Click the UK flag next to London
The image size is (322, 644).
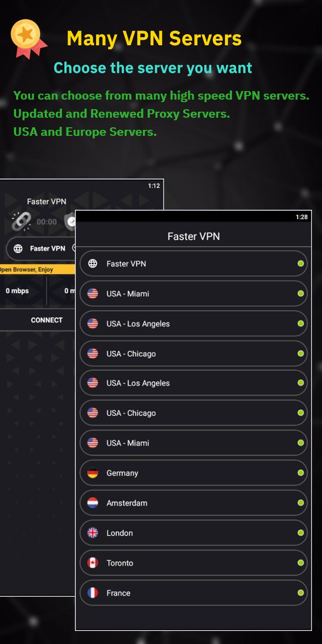(x=93, y=533)
